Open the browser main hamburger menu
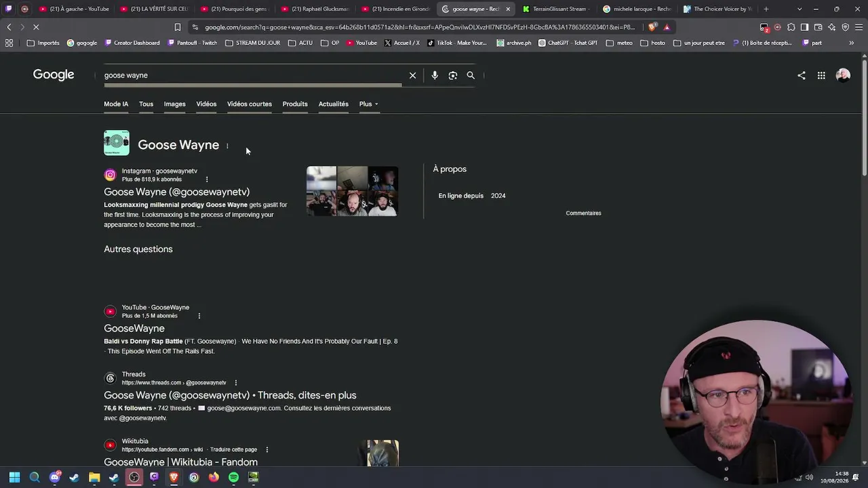Viewport: 868px width, 488px height. point(859,27)
